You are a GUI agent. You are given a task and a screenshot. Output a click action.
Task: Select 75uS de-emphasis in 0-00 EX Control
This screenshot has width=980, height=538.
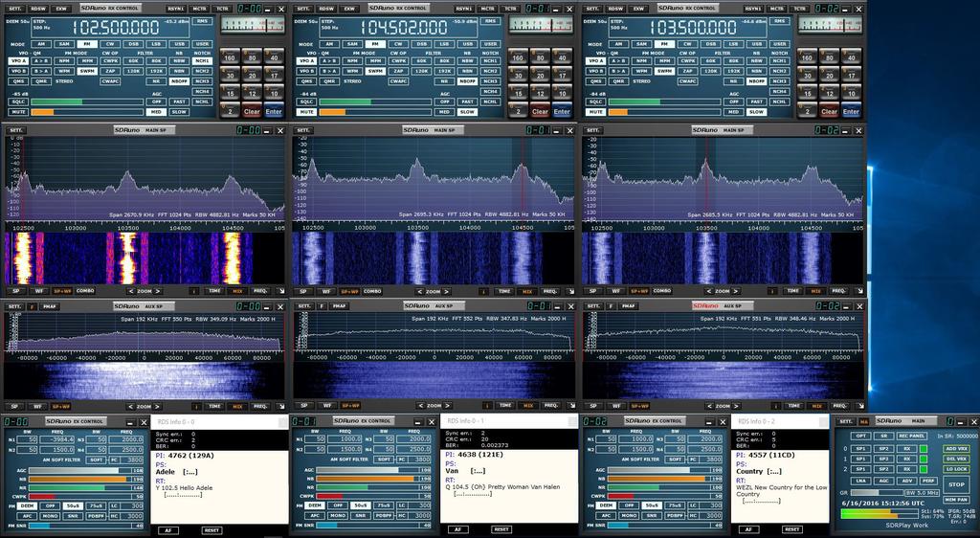point(96,505)
